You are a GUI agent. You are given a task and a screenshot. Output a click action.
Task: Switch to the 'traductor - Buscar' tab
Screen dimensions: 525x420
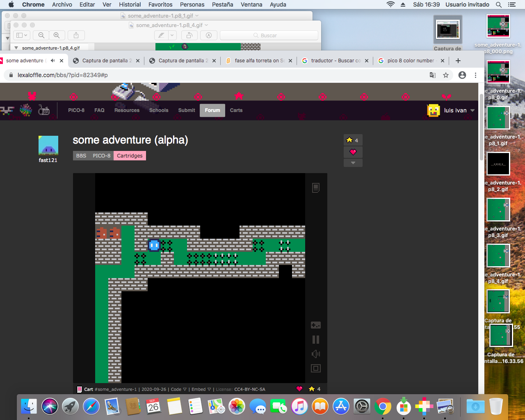tap(336, 61)
